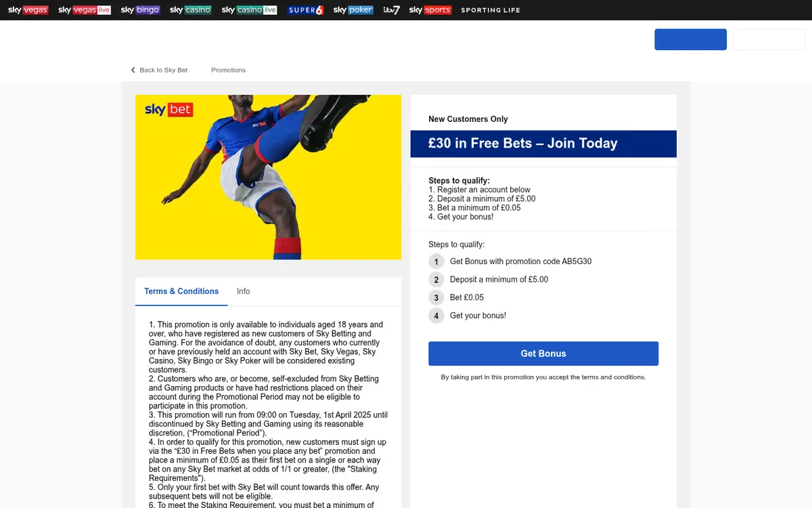Viewport: 812px width, 508px height.
Task: Click '£30 in Free Bets – Join Today' heading
Action: pyautogui.click(x=523, y=143)
